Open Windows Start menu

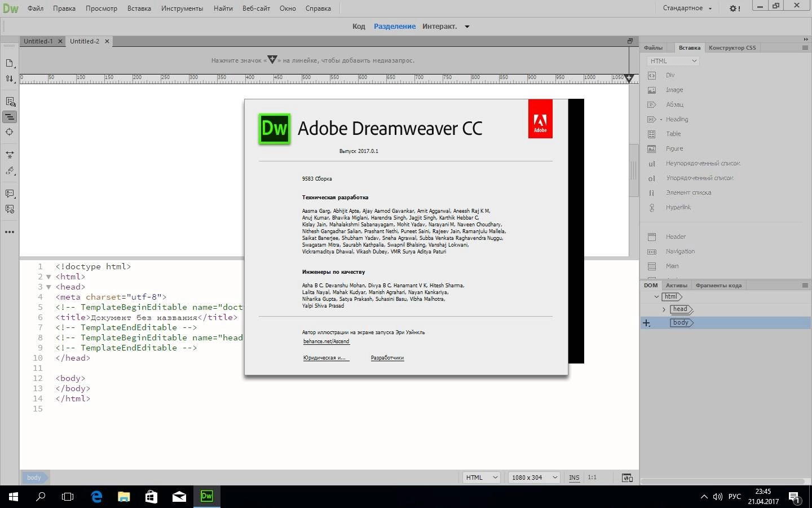coord(14,497)
